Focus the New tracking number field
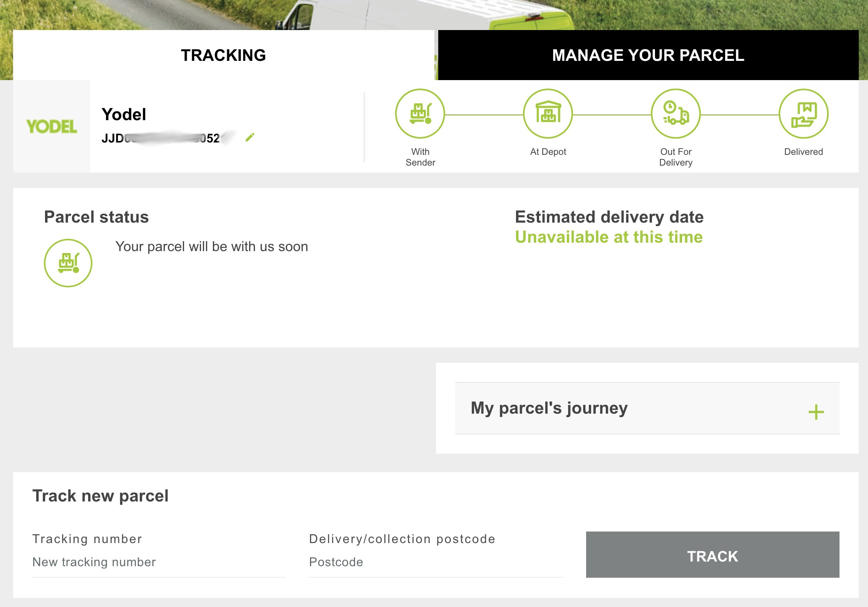Screen dimensions: 868x607 (x=159, y=562)
